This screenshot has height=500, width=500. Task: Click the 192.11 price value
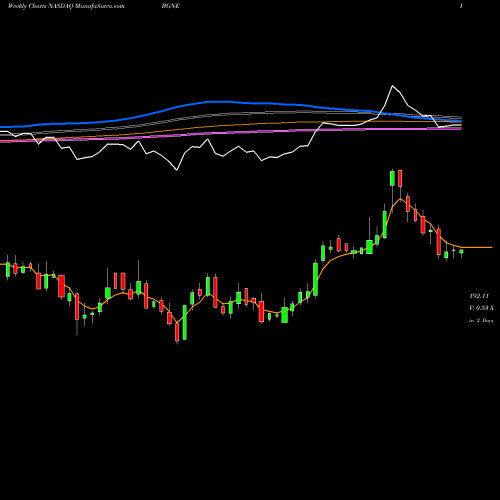coord(479,296)
